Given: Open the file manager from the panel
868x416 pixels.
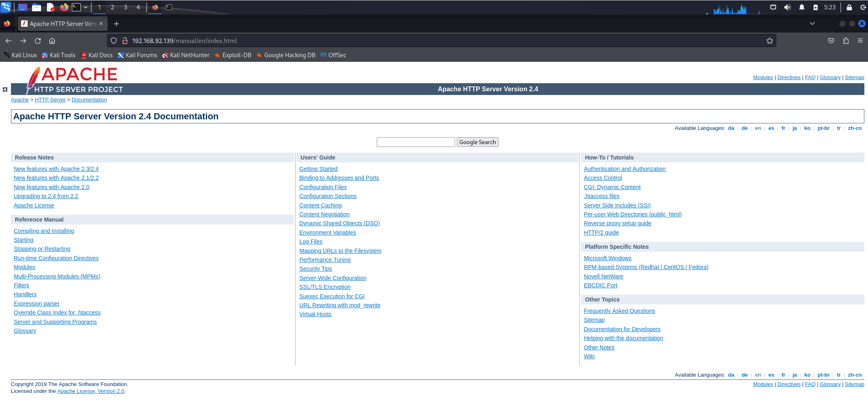Looking at the screenshot, I should pos(37,7).
